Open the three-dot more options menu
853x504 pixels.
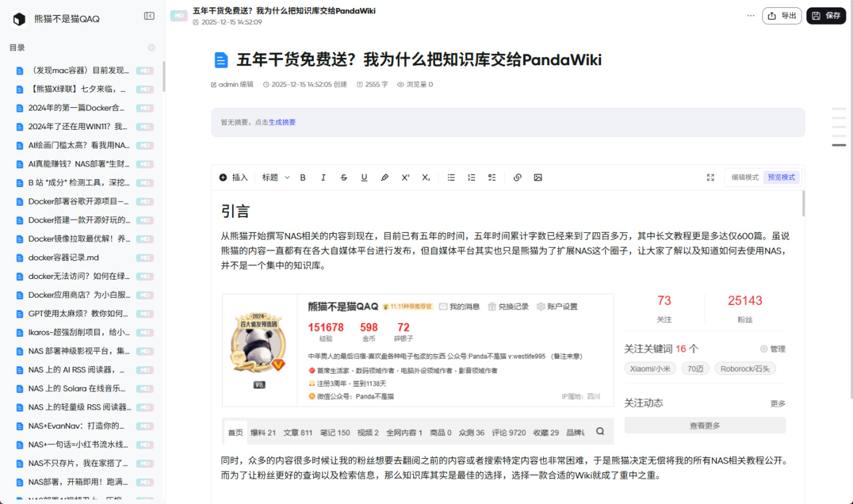tap(751, 15)
